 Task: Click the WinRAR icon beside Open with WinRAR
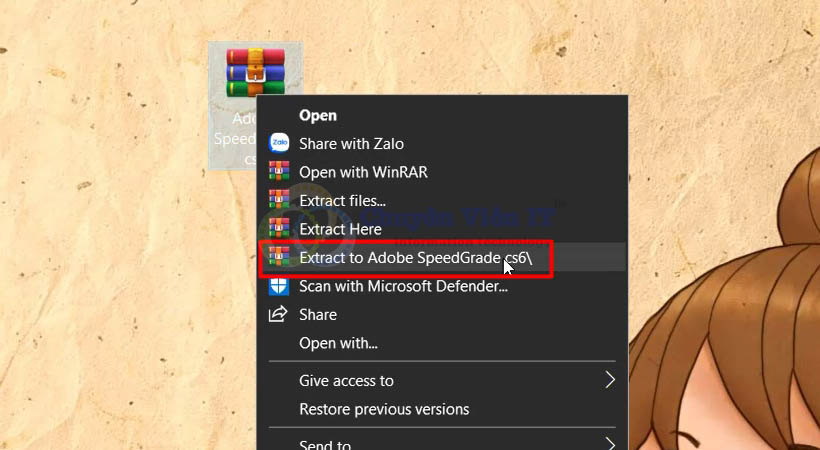tap(279, 172)
